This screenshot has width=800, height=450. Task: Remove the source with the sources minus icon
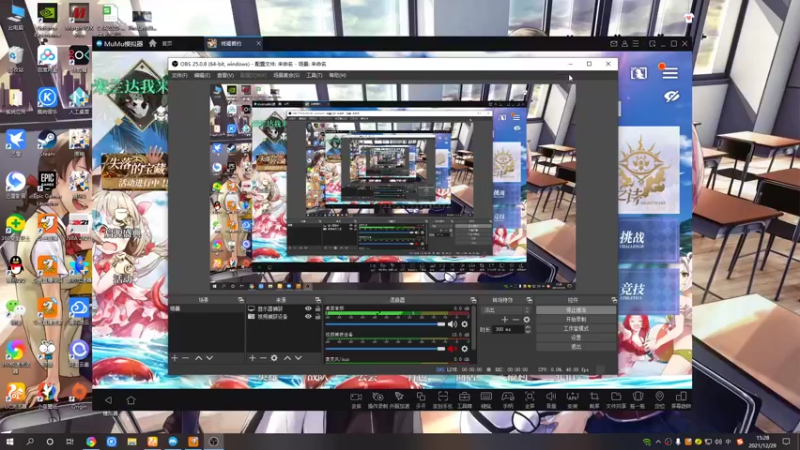263,358
